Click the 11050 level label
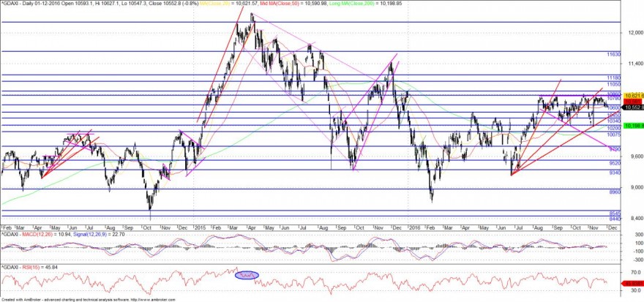The image size is (644, 302). (x=613, y=83)
